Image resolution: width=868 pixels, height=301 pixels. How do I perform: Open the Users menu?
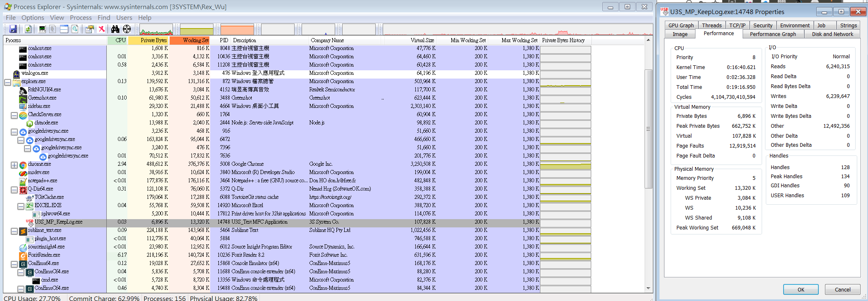(x=124, y=17)
